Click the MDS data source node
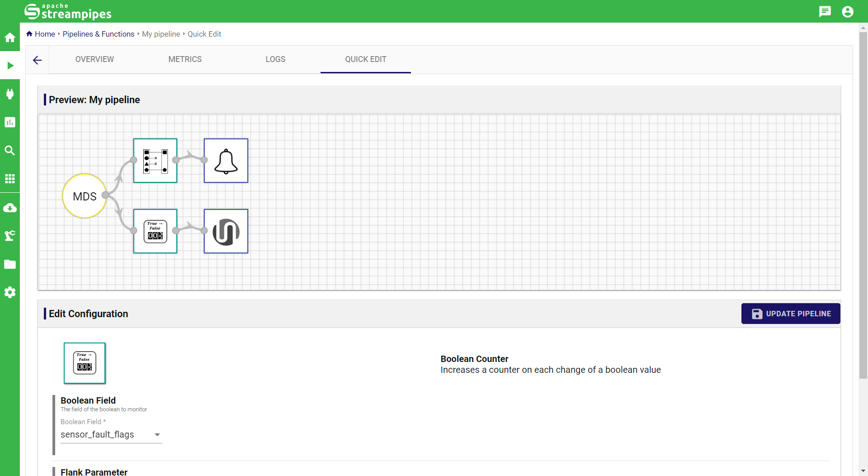 point(85,196)
